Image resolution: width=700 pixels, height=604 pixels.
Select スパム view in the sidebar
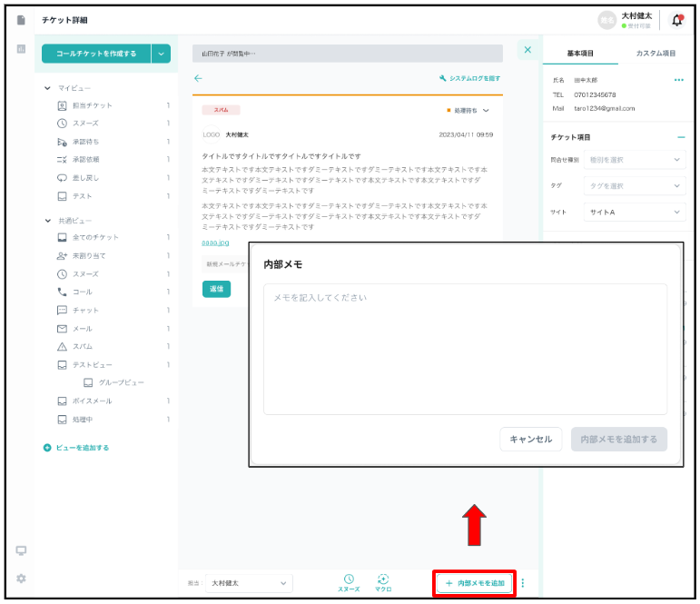pyautogui.click(x=83, y=346)
